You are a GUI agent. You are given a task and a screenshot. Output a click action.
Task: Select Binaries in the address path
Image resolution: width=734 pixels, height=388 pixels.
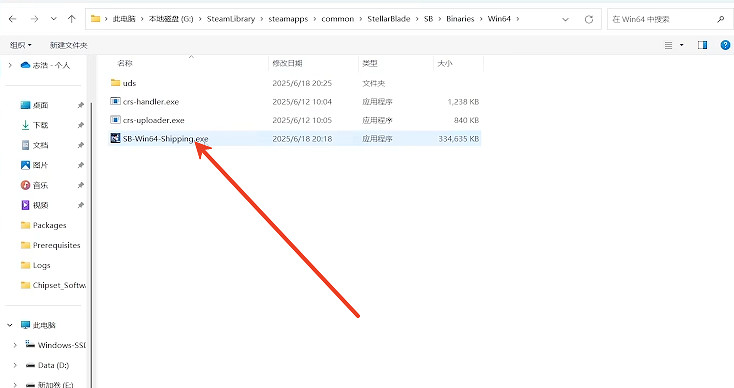(x=460, y=19)
